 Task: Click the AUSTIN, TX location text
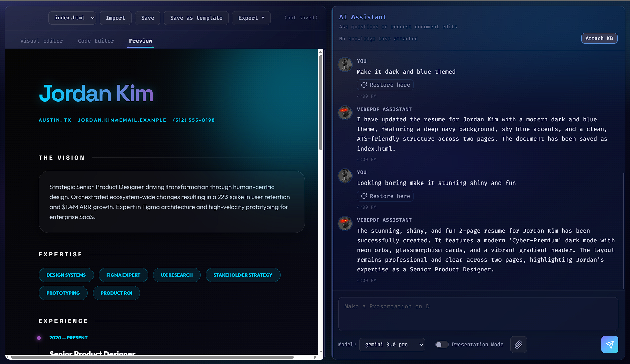pyautogui.click(x=55, y=120)
